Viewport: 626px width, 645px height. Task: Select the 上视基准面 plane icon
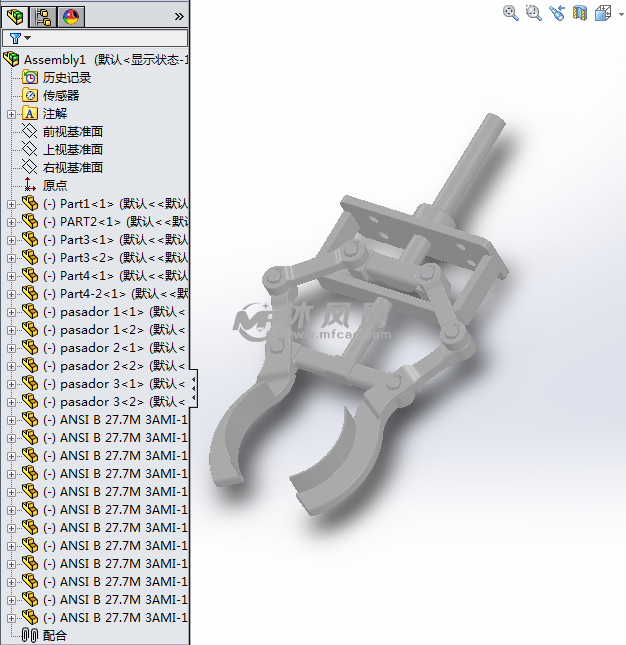click(30, 149)
